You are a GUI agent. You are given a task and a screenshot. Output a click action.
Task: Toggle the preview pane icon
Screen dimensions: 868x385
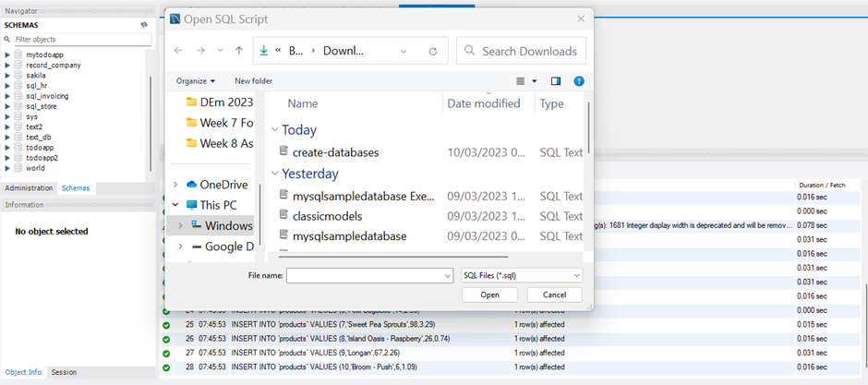(x=556, y=81)
